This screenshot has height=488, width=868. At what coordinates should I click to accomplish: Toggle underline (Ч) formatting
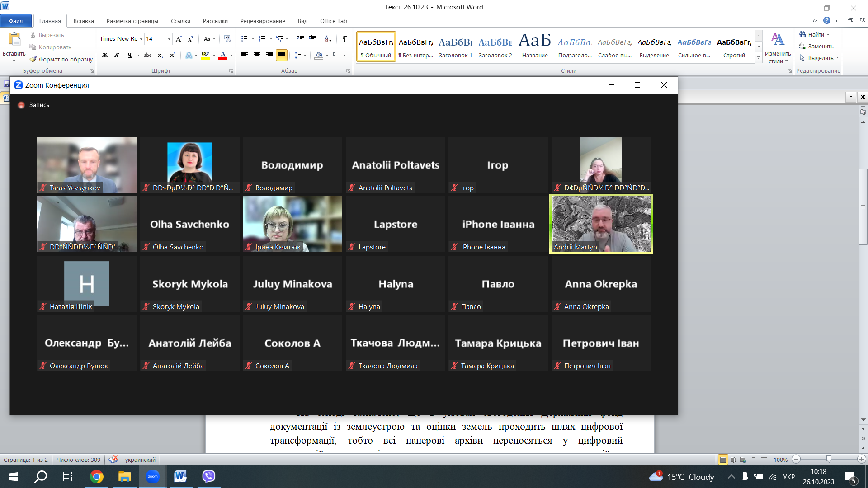click(130, 55)
